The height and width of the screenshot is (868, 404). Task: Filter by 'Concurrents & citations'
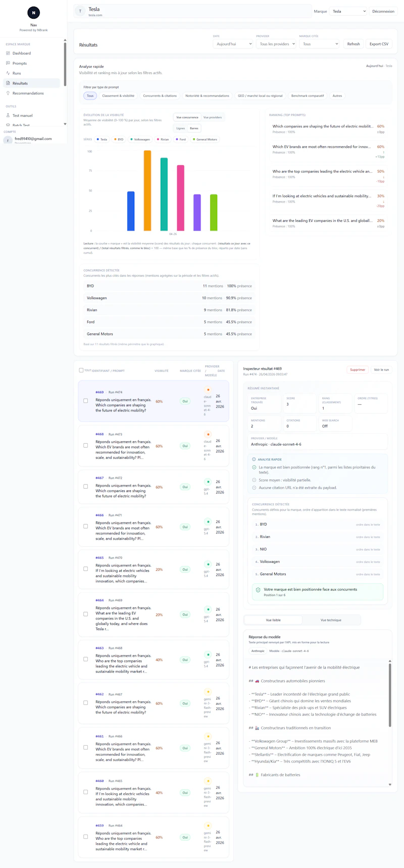pos(160,95)
